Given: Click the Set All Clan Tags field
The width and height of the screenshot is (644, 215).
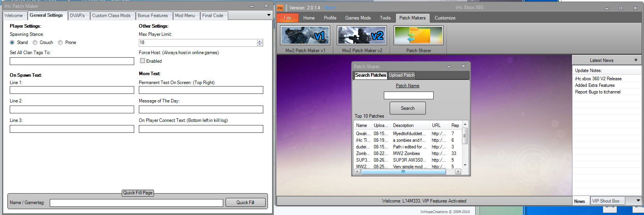Looking at the screenshot, I should click(x=72, y=61).
